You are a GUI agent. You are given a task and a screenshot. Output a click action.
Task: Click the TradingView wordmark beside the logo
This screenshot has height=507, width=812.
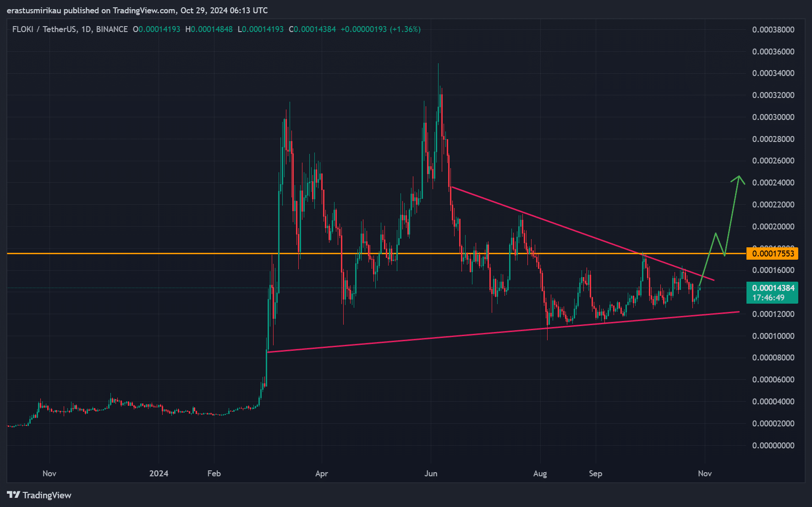(x=47, y=495)
